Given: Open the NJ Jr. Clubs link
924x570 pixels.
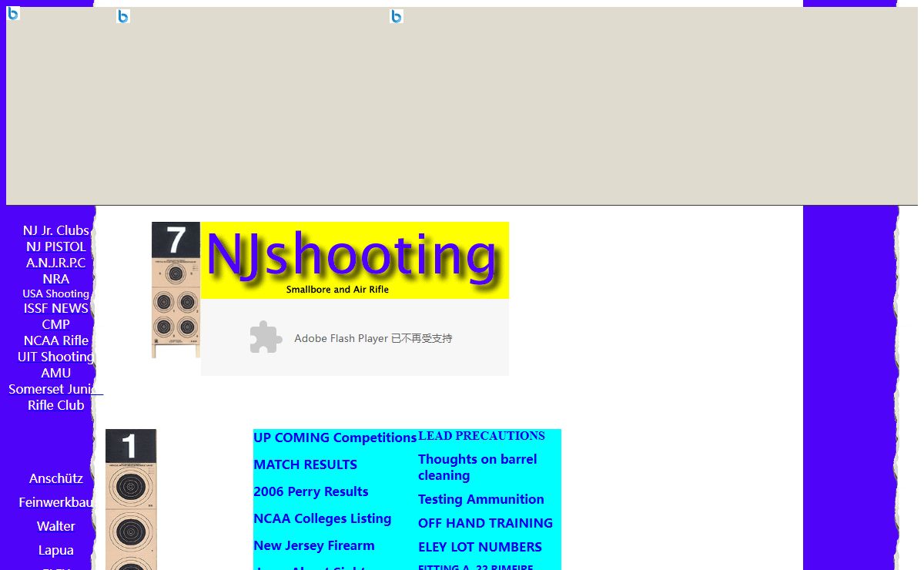Looking at the screenshot, I should pyautogui.click(x=55, y=230).
